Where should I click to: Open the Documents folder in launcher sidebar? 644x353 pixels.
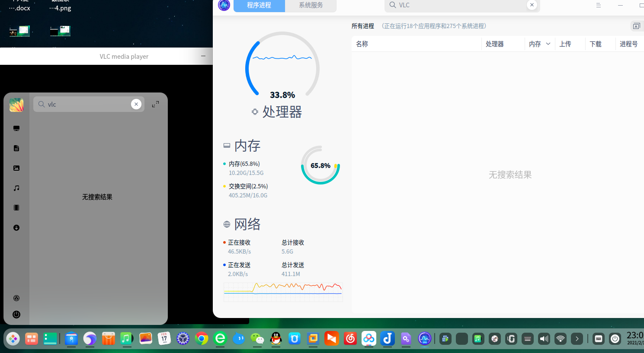click(x=16, y=148)
